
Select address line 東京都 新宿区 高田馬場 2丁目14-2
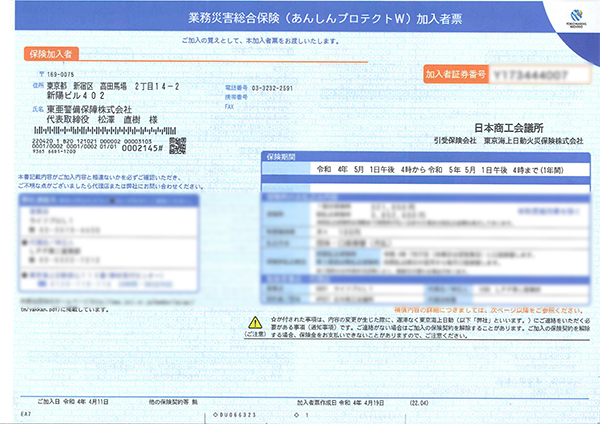[x=113, y=86]
